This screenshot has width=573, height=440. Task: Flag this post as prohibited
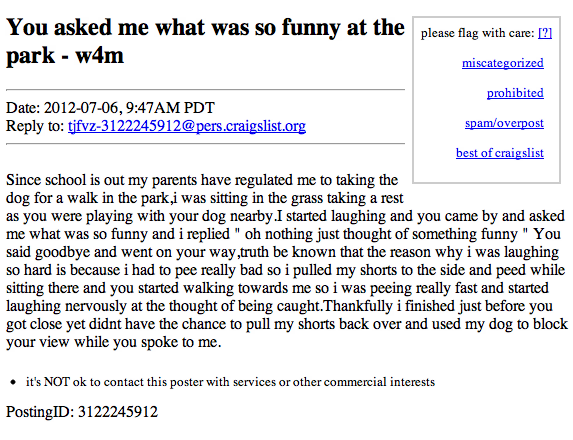click(515, 93)
